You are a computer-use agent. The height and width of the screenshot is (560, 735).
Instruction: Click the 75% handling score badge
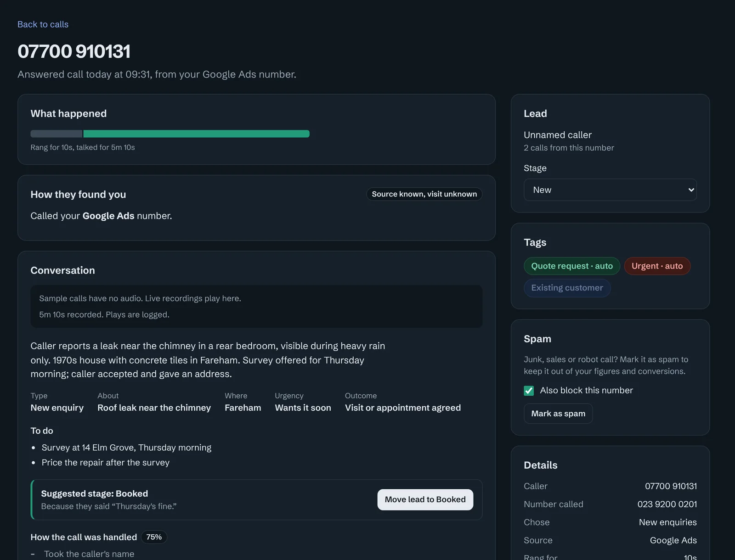click(x=154, y=537)
